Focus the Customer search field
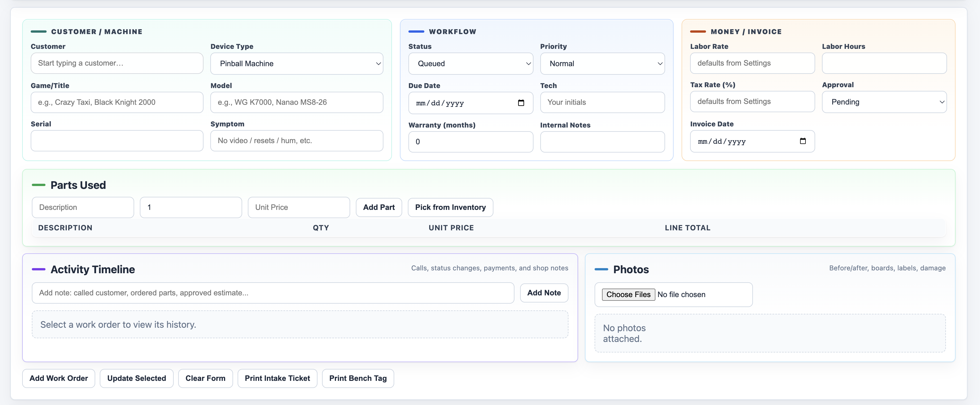Viewport: 980px width, 405px height. [x=117, y=63]
